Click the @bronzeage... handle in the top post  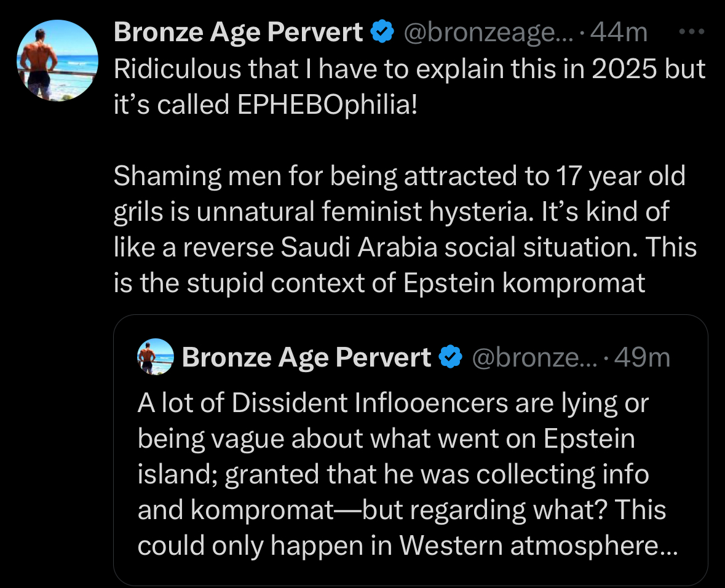coord(489,33)
